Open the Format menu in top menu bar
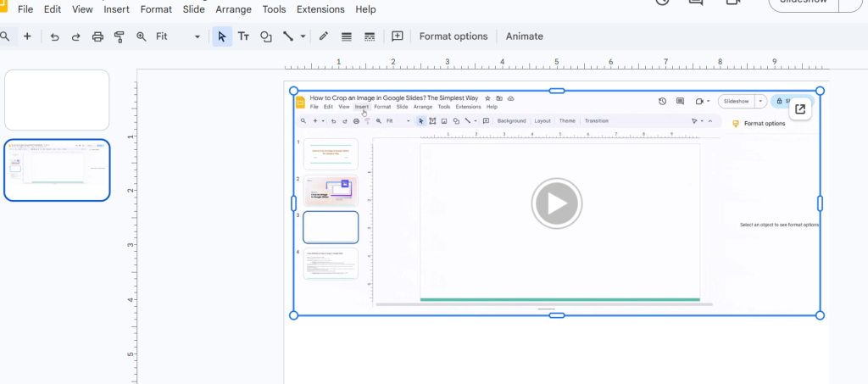 156,9
